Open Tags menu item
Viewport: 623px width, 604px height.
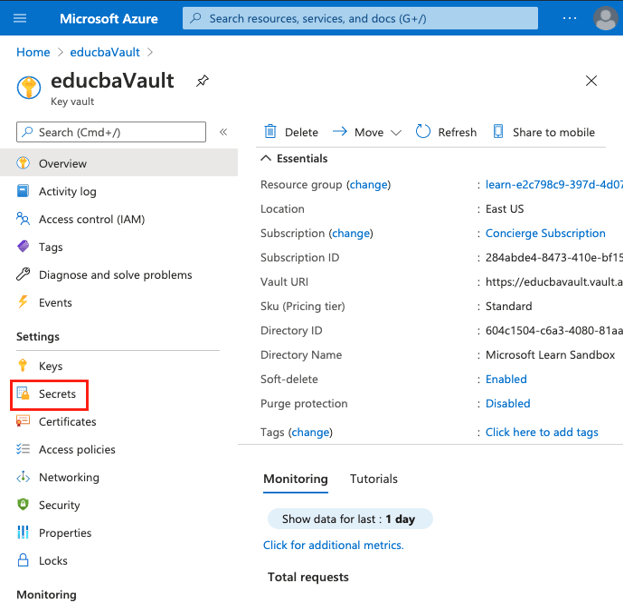click(51, 247)
